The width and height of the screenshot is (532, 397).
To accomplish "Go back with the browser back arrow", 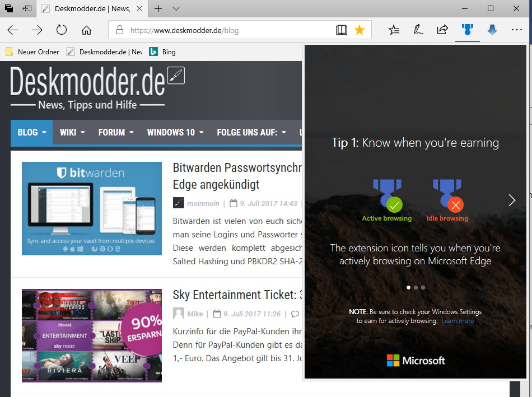I will tap(12, 30).
